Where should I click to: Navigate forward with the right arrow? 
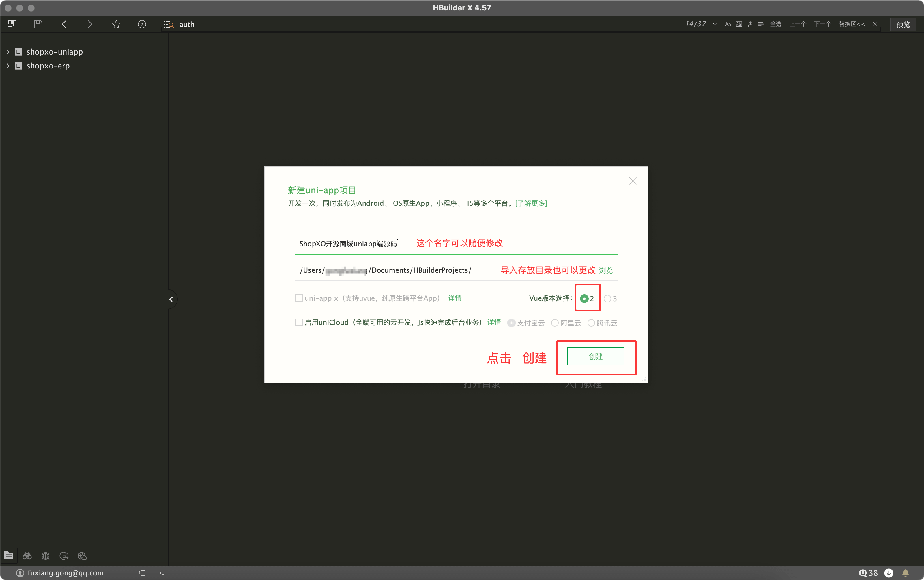click(90, 24)
